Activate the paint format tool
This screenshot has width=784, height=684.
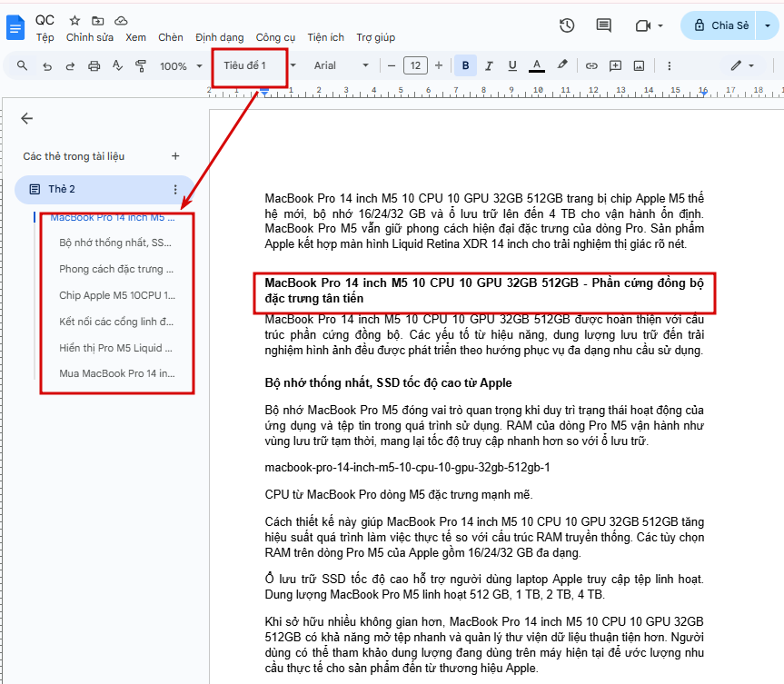141,65
